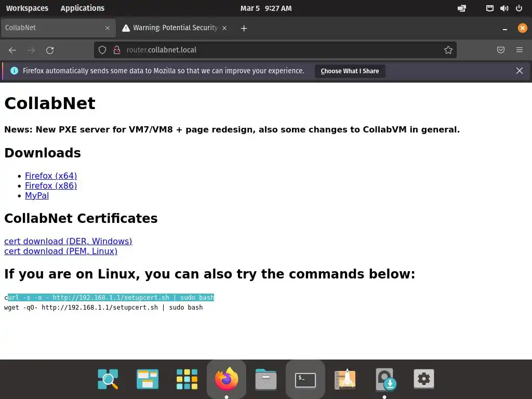This screenshot has width=532, height=399.
Task: Open the Files manager from dock
Action: pyautogui.click(x=266, y=379)
